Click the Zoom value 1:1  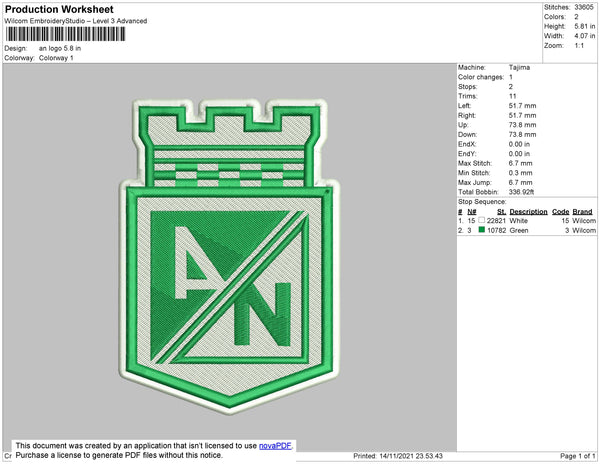(x=579, y=46)
